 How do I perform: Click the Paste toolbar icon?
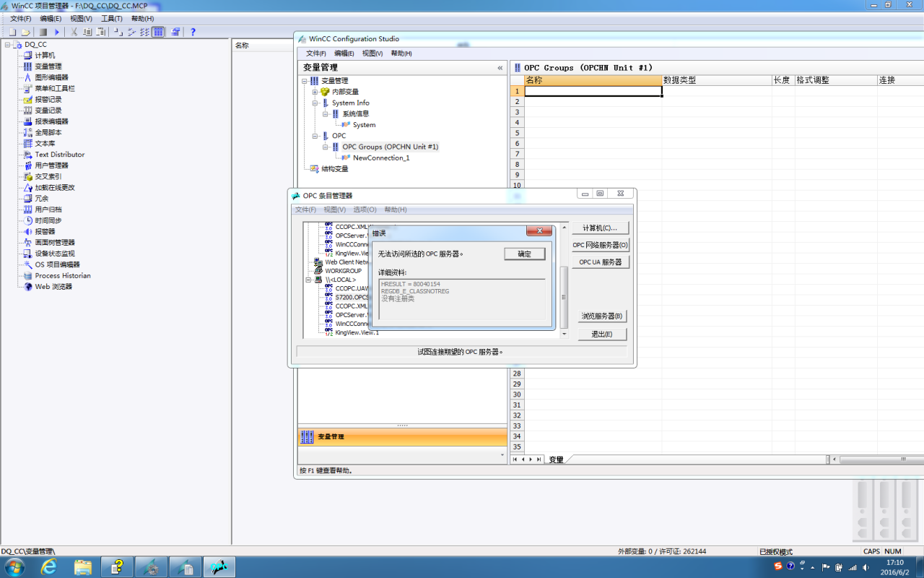pos(101,32)
